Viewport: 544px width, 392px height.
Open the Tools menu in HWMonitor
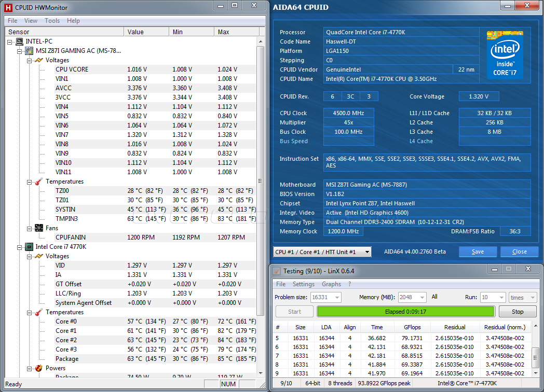tap(52, 21)
